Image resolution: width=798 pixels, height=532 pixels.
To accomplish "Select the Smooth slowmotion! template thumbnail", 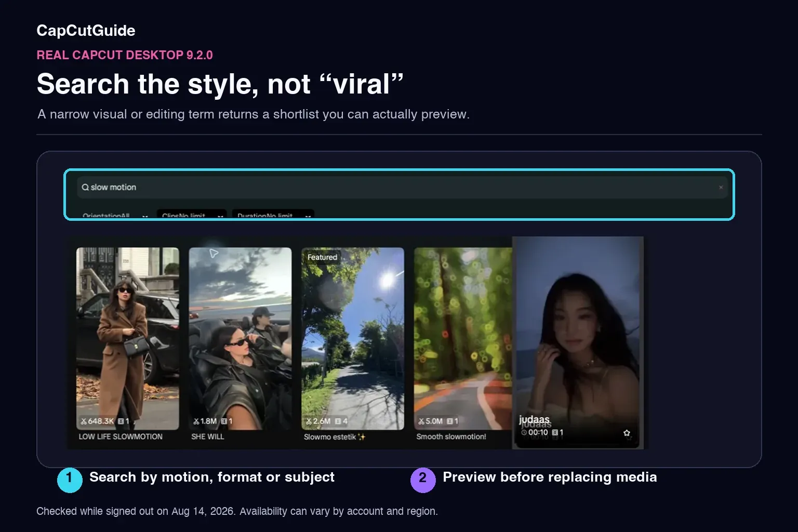I will click(463, 338).
